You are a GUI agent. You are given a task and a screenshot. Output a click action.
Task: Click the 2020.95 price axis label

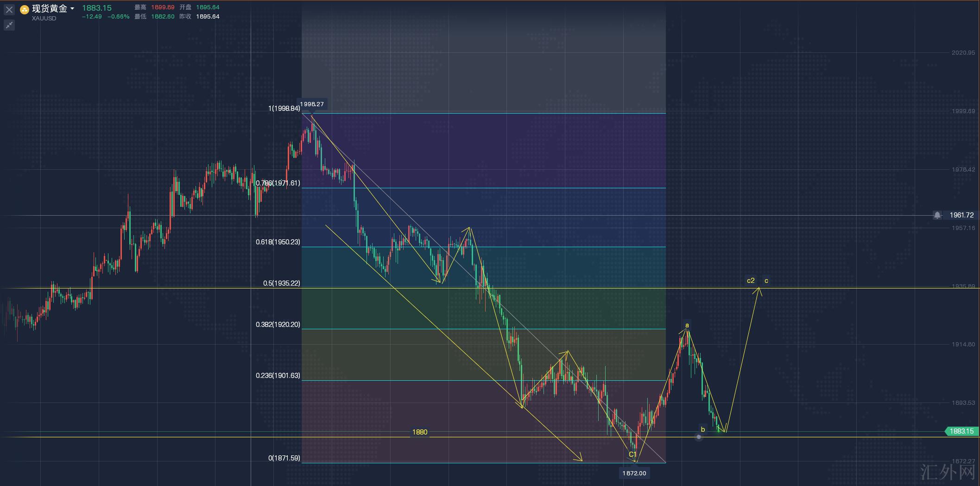963,53
